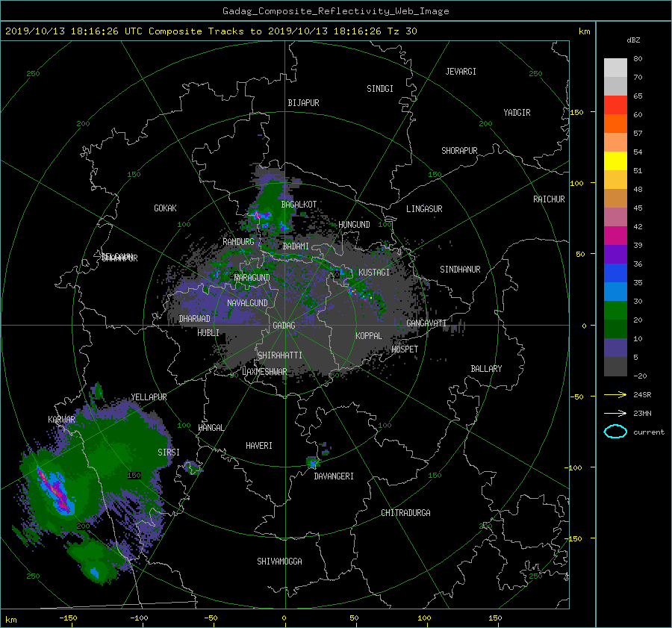Click the BADAMI city label
The height and width of the screenshot is (628, 672).
[x=296, y=246]
